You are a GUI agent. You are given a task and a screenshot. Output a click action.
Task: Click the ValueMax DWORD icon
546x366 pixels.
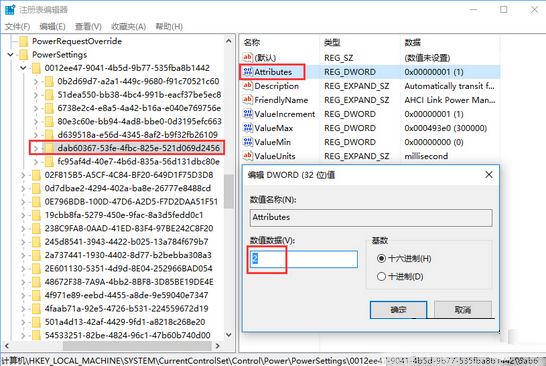pyautogui.click(x=248, y=128)
